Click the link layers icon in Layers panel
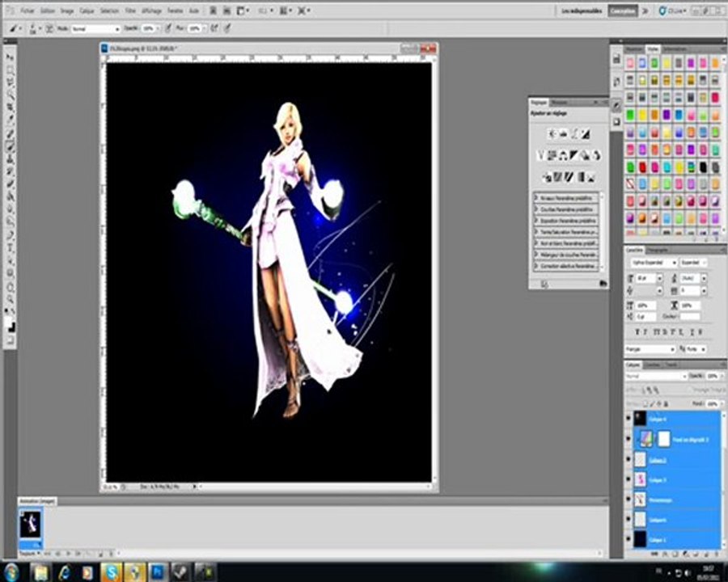728x582 pixels. click(x=654, y=555)
